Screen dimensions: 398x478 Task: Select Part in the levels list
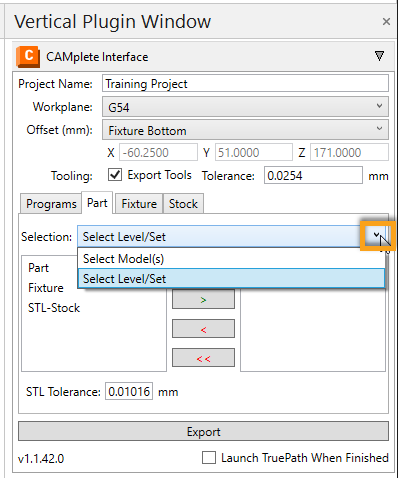39,268
